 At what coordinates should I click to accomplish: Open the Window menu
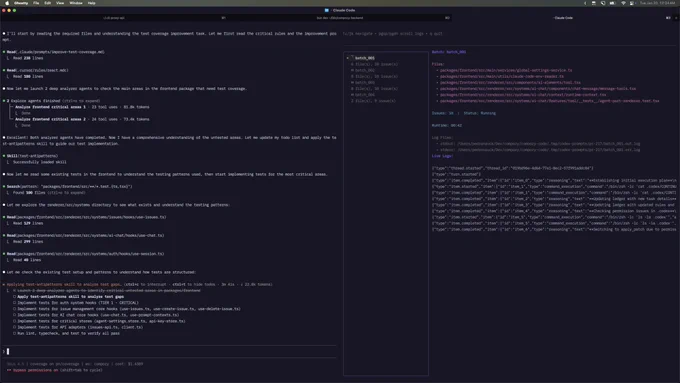pyautogui.click(x=76, y=3)
